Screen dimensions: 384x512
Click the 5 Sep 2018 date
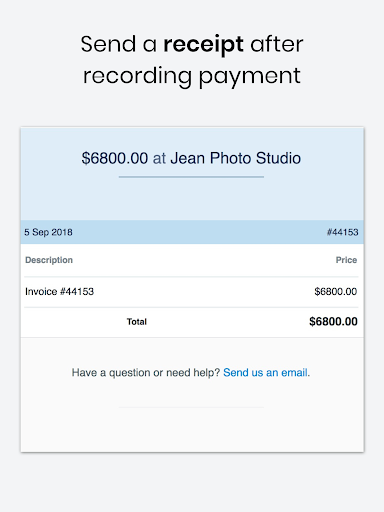pyautogui.click(x=48, y=232)
